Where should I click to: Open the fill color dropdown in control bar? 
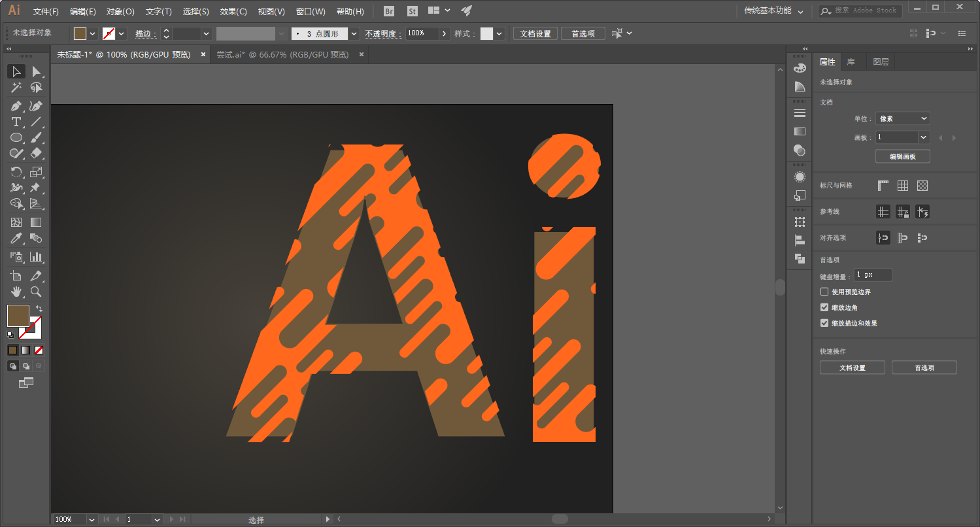click(93, 33)
